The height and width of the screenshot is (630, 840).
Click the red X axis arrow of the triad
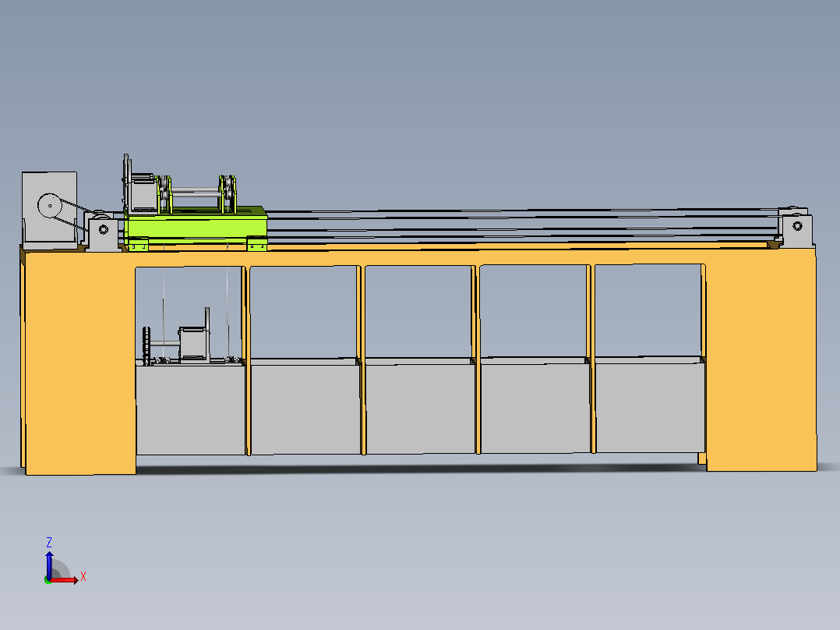[65, 579]
